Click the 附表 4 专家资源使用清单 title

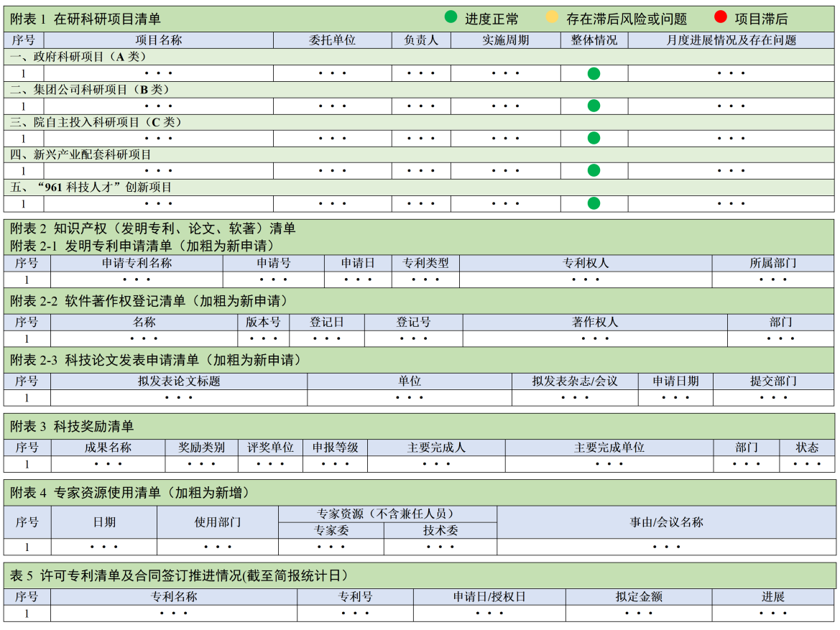pyautogui.click(x=132, y=493)
